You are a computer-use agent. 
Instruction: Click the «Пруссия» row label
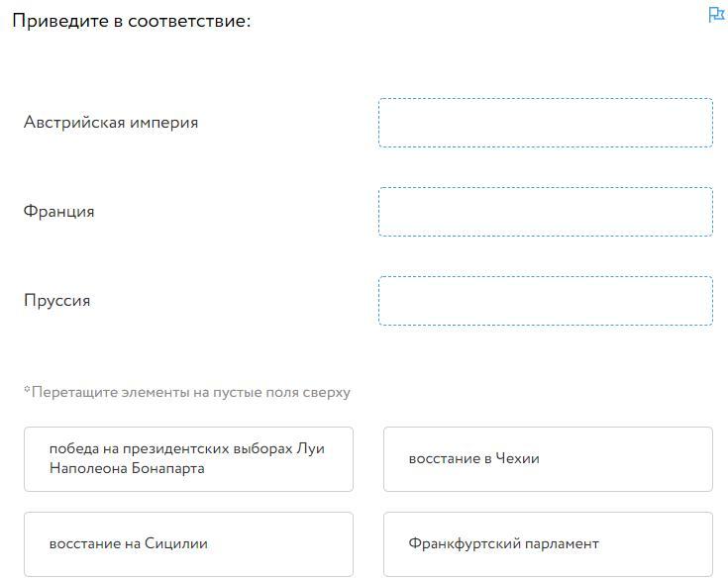57,301
